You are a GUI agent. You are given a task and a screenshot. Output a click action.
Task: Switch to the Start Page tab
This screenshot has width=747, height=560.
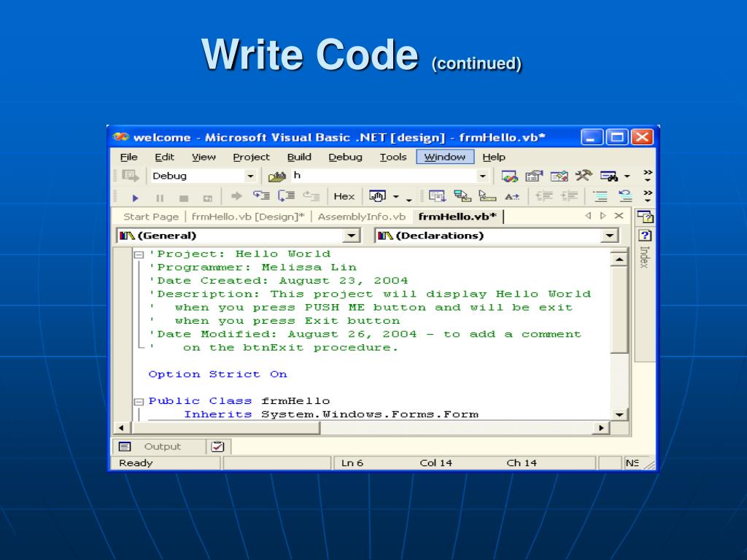tap(150, 217)
